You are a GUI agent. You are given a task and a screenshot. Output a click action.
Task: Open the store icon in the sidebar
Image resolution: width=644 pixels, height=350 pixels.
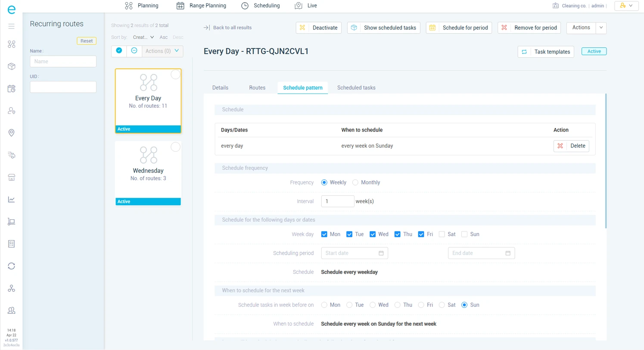(x=12, y=177)
